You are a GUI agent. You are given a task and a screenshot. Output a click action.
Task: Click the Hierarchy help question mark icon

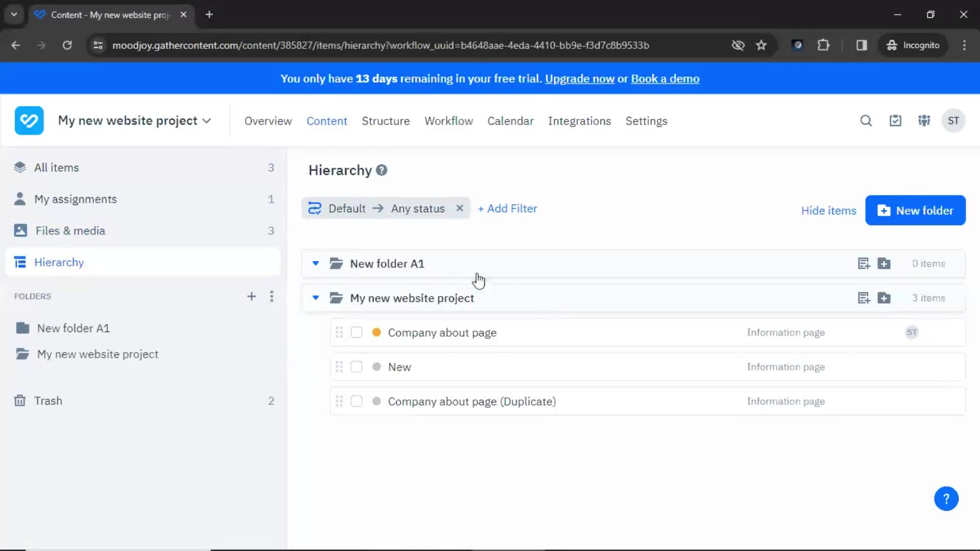click(381, 170)
